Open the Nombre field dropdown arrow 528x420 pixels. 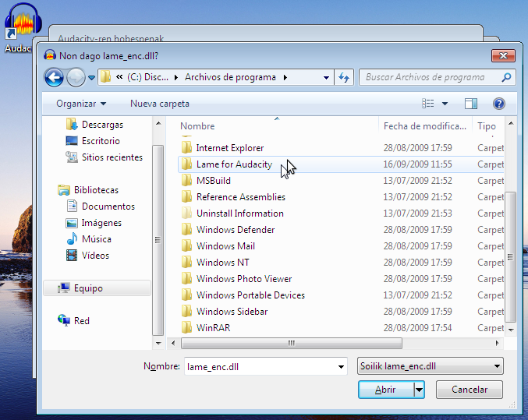(x=341, y=367)
